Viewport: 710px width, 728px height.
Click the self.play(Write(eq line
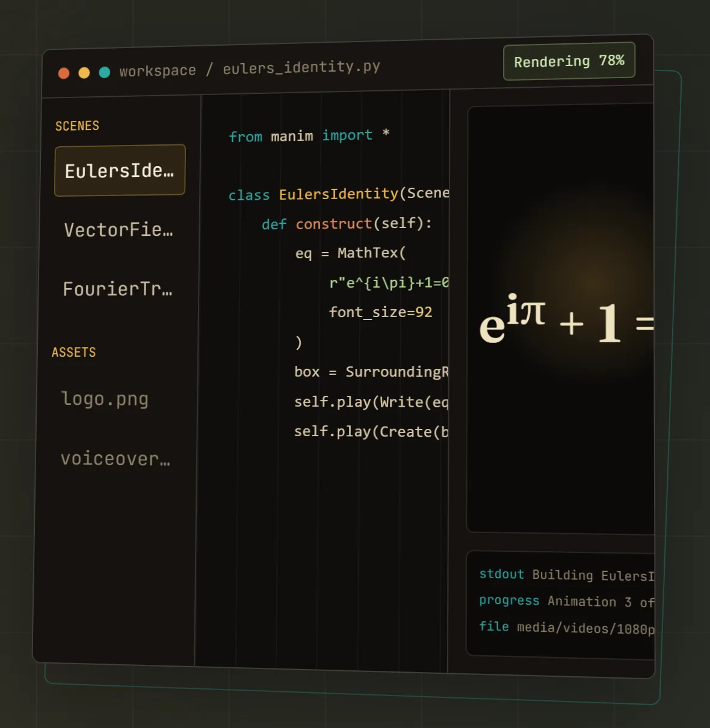click(371, 402)
